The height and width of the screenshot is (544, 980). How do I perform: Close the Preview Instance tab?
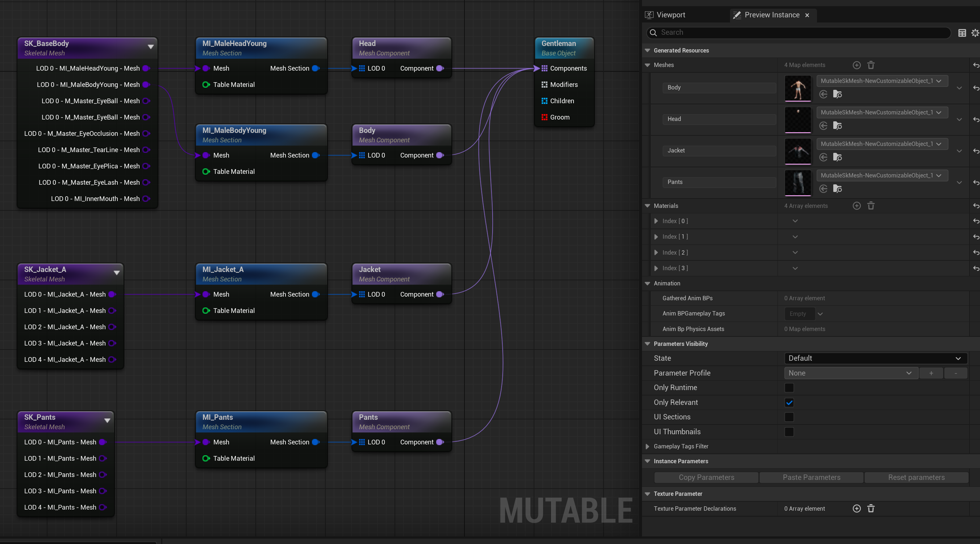807,15
